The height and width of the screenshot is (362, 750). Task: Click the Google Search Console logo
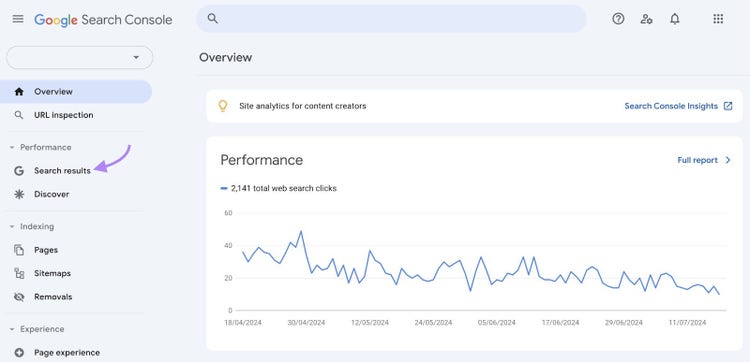[x=103, y=20]
